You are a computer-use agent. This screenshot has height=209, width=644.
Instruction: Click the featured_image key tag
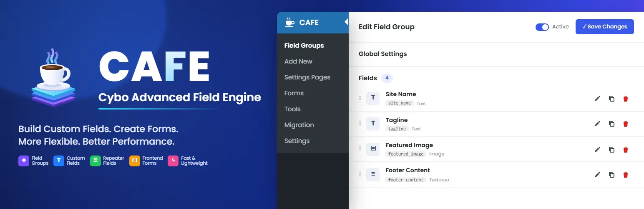coord(406,154)
